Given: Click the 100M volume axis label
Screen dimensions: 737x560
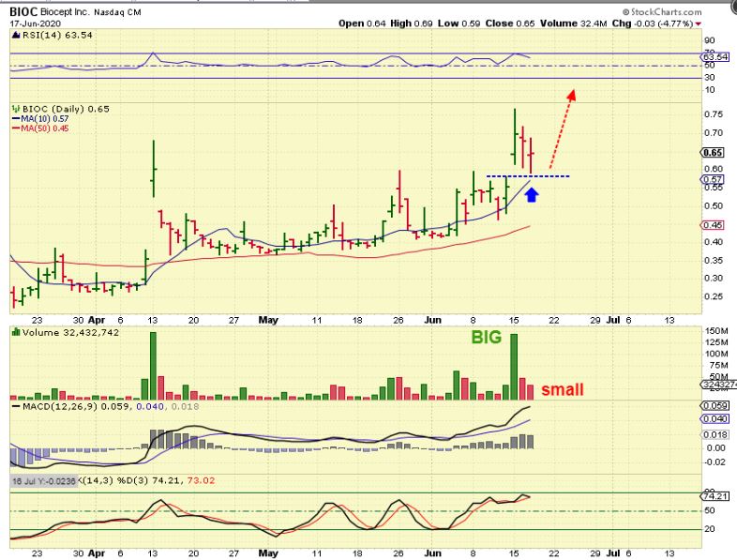Looking at the screenshot, I should click(x=716, y=354).
